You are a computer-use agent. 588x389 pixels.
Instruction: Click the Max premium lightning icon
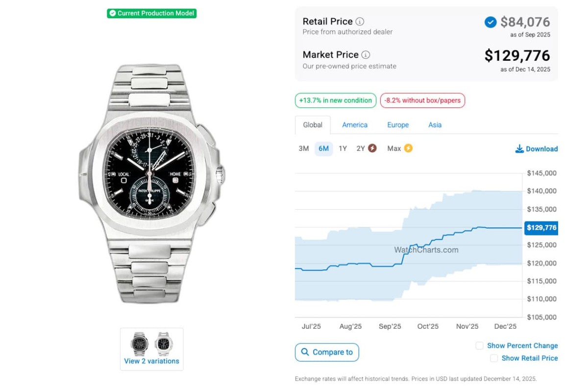[408, 148]
